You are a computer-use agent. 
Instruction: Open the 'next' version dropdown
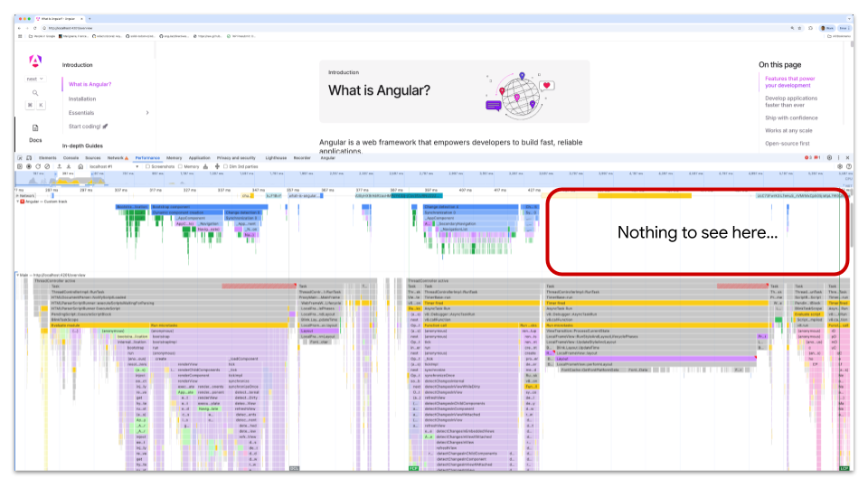pyautogui.click(x=35, y=80)
